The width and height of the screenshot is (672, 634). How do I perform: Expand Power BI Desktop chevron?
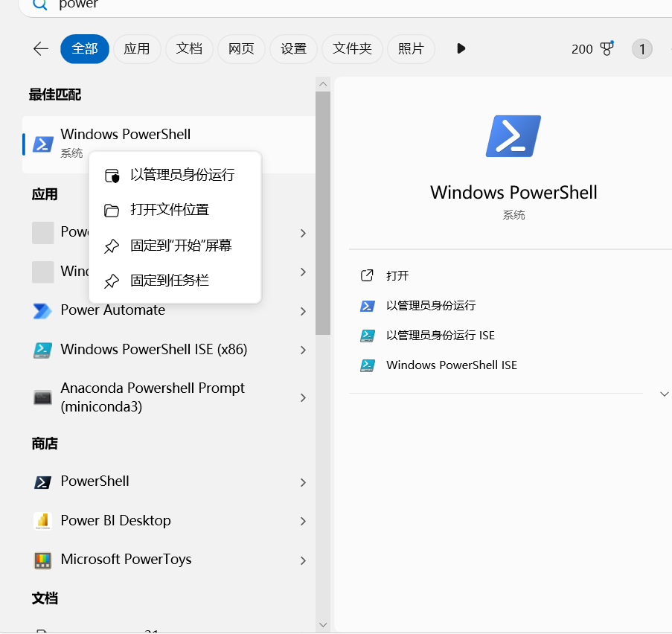point(303,521)
